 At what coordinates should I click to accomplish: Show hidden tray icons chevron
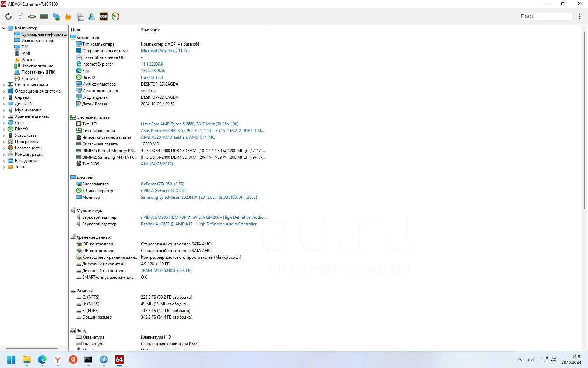point(520,360)
